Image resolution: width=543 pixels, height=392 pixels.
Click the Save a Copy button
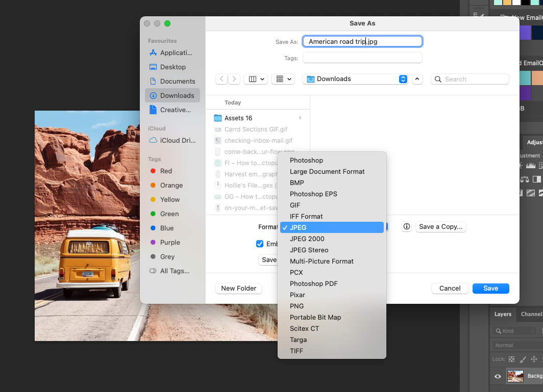[440, 226]
